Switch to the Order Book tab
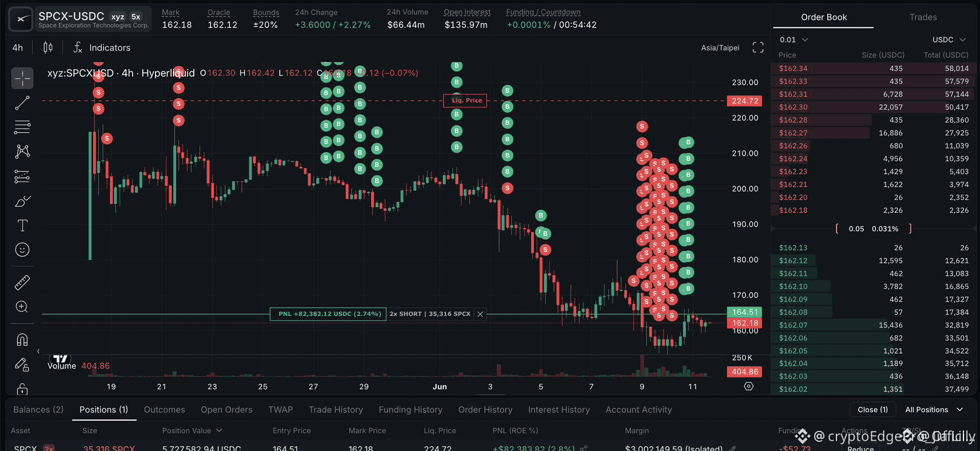Image resolution: width=980 pixels, height=451 pixels. point(824,17)
